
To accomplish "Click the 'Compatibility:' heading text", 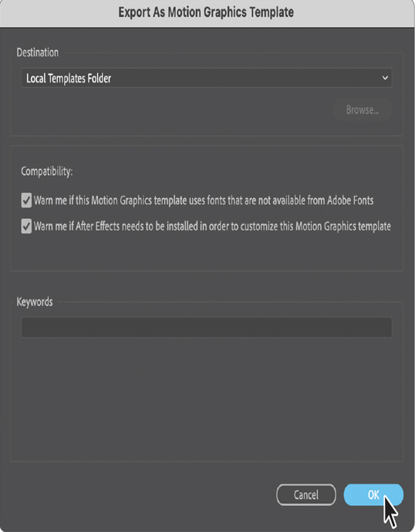I will click(x=47, y=171).
